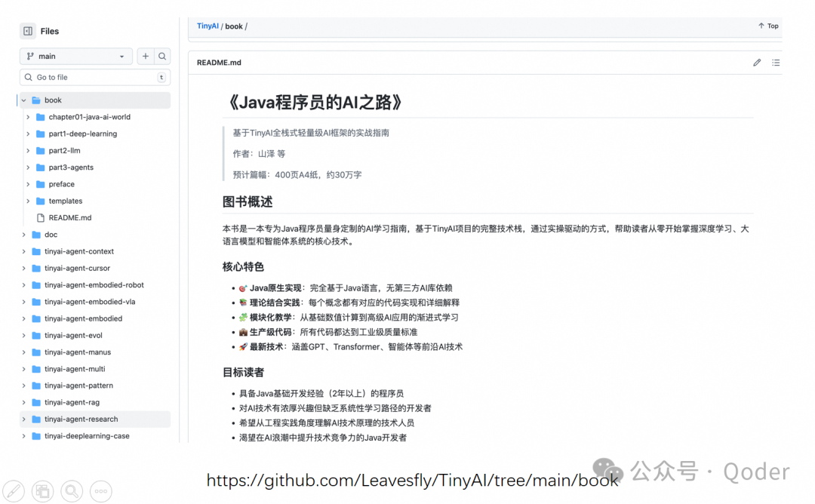
Task: Expand the doc folder chevron
Action: (x=24, y=235)
